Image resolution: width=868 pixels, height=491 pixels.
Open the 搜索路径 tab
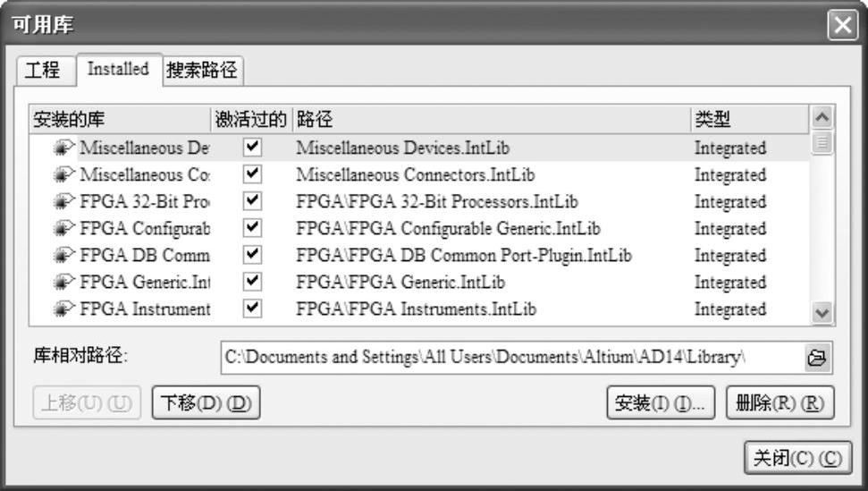[x=202, y=70]
